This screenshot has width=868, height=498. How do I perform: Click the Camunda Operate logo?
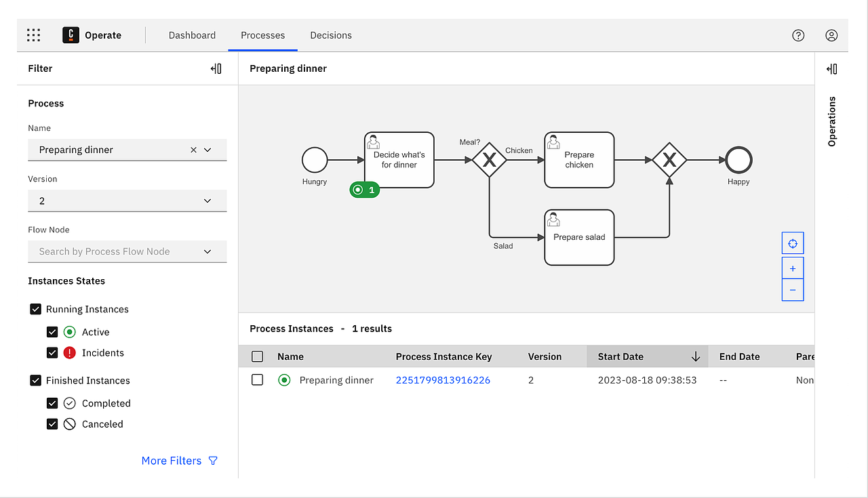(x=71, y=35)
